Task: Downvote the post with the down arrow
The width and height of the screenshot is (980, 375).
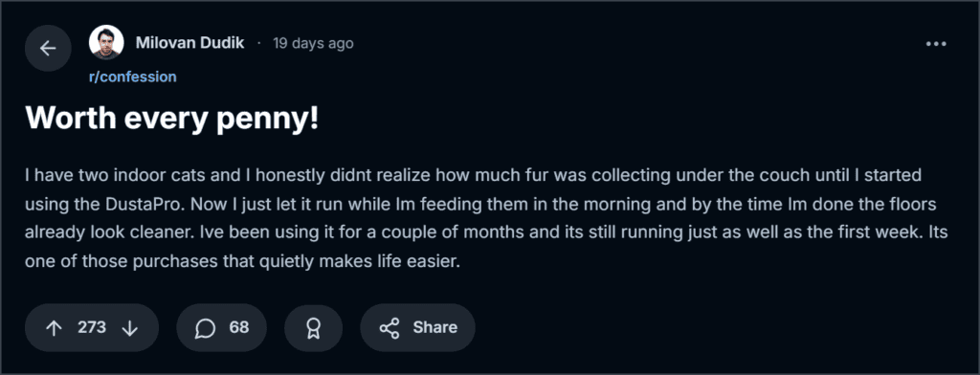Action: [129, 328]
